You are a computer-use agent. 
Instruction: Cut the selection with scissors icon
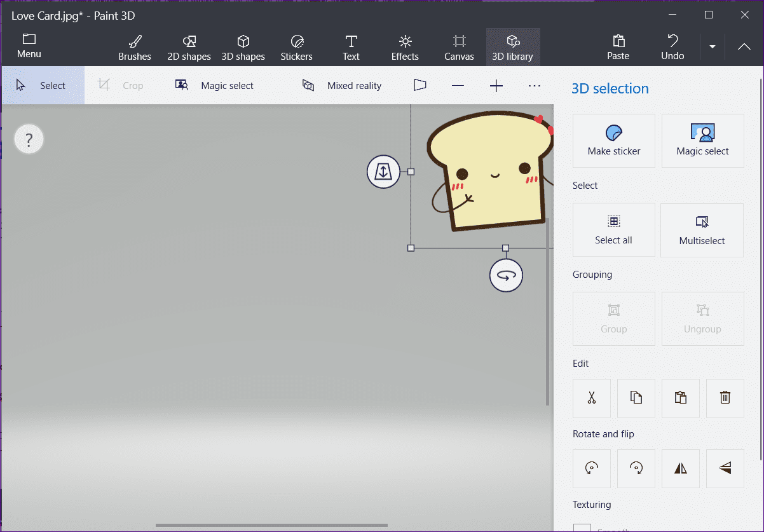(592, 398)
